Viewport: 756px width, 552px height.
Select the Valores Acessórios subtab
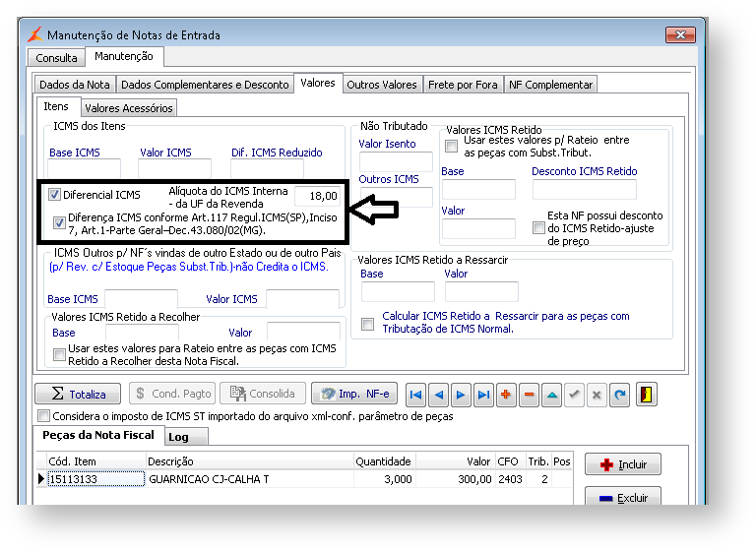(x=128, y=107)
